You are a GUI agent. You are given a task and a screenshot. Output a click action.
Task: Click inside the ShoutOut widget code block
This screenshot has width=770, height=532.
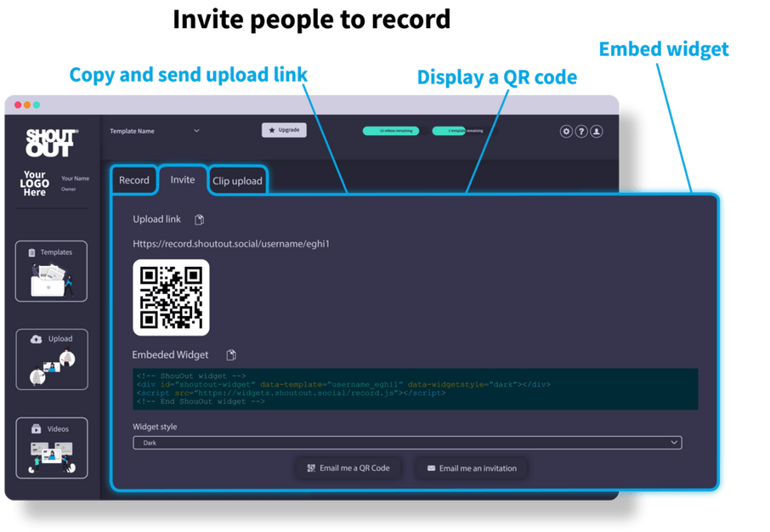(415, 388)
